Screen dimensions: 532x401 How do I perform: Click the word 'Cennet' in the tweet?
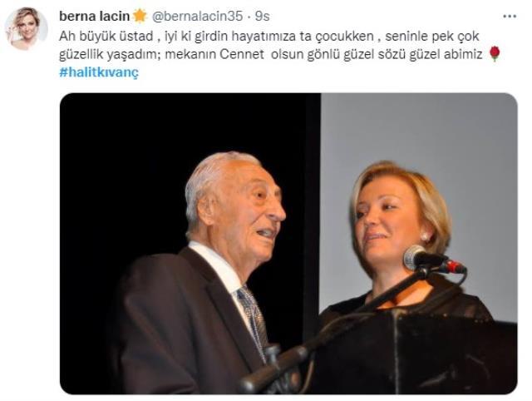[242, 54]
